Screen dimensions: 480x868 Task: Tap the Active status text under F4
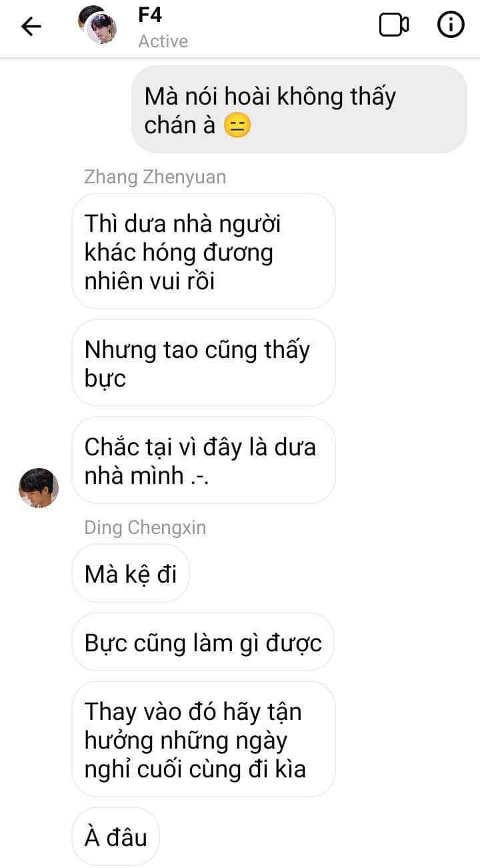point(163,41)
